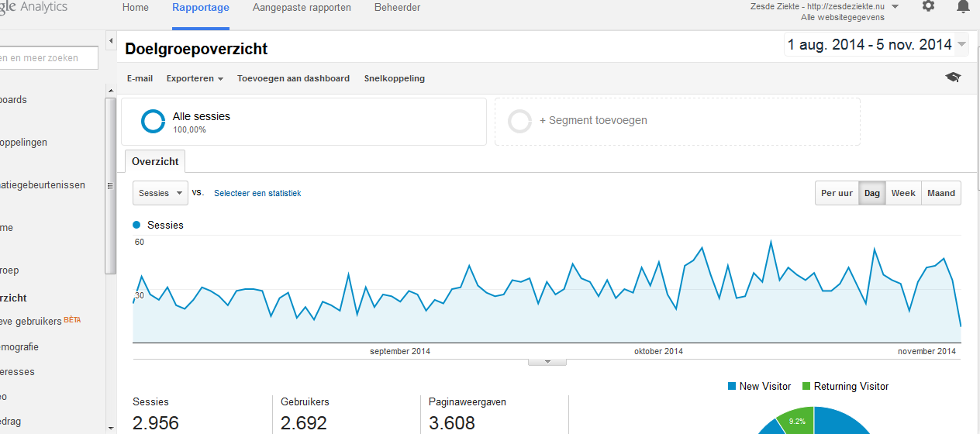Click the Paginaweergaven value 3.608
The width and height of the screenshot is (980, 434).
click(x=452, y=423)
